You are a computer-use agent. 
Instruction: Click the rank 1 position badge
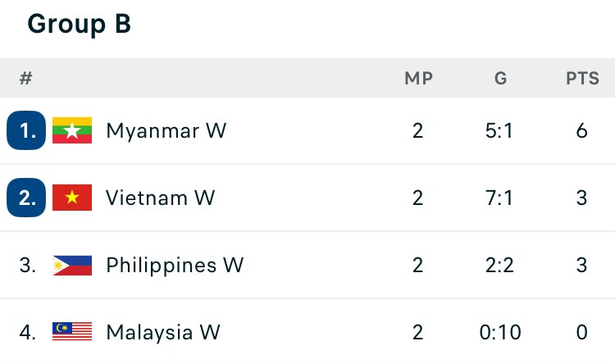coord(26,130)
